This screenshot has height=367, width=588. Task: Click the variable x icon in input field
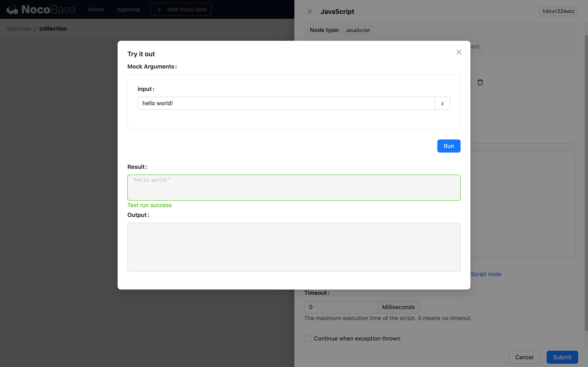442,103
